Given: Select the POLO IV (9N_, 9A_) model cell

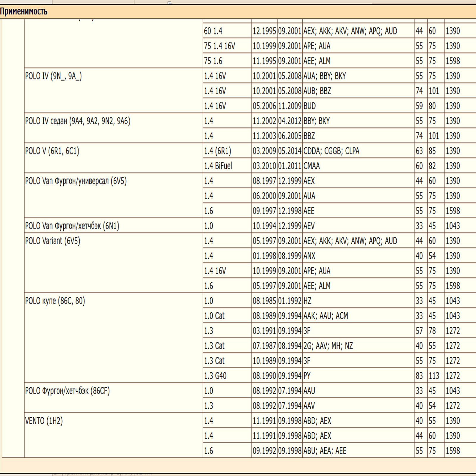Looking at the screenshot, I should (54, 76).
